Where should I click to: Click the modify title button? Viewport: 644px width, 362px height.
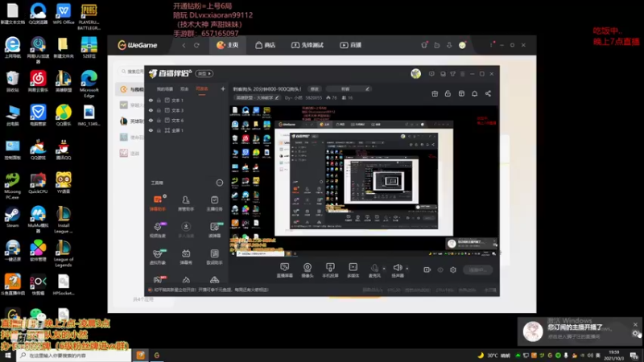(314, 88)
